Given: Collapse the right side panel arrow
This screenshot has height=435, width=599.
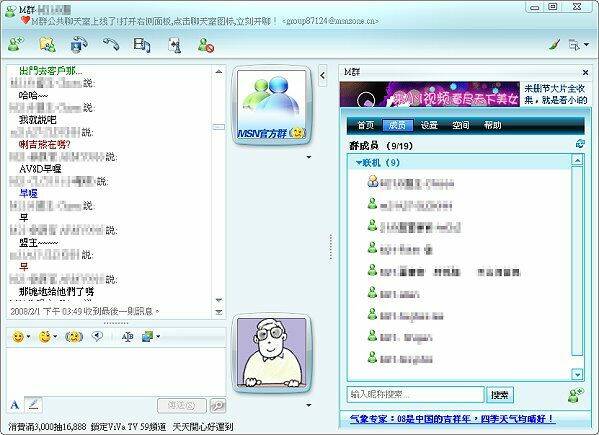Looking at the screenshot, I should tap(322, 76).
